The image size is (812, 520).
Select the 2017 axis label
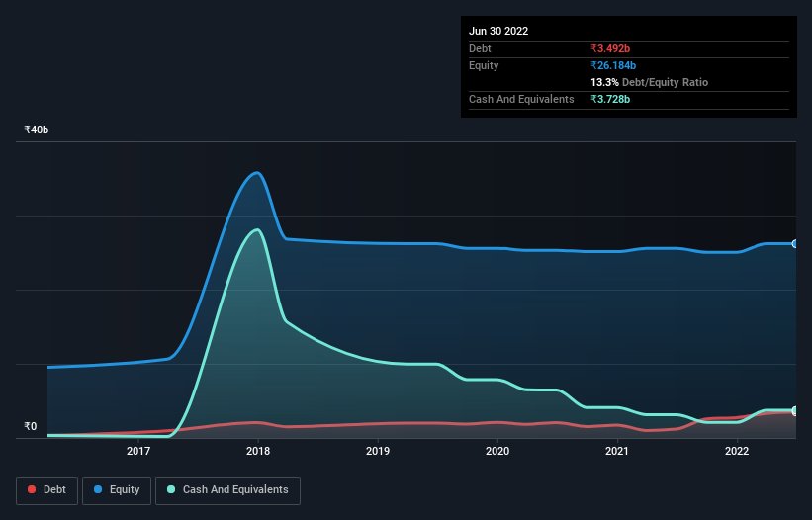[x=138, y=451]
